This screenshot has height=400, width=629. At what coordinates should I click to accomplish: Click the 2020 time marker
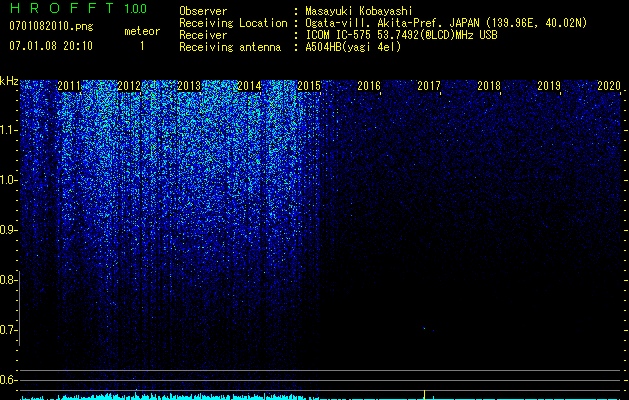point(609,86)
